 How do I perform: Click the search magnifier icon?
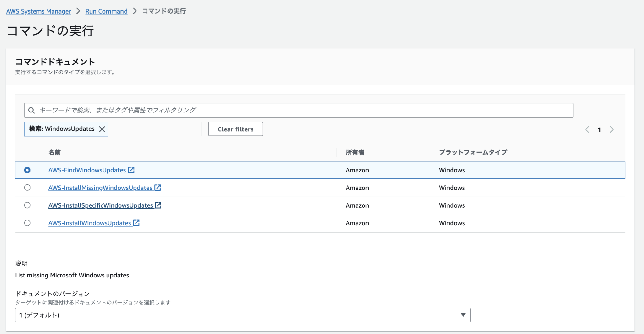(31, 110)
